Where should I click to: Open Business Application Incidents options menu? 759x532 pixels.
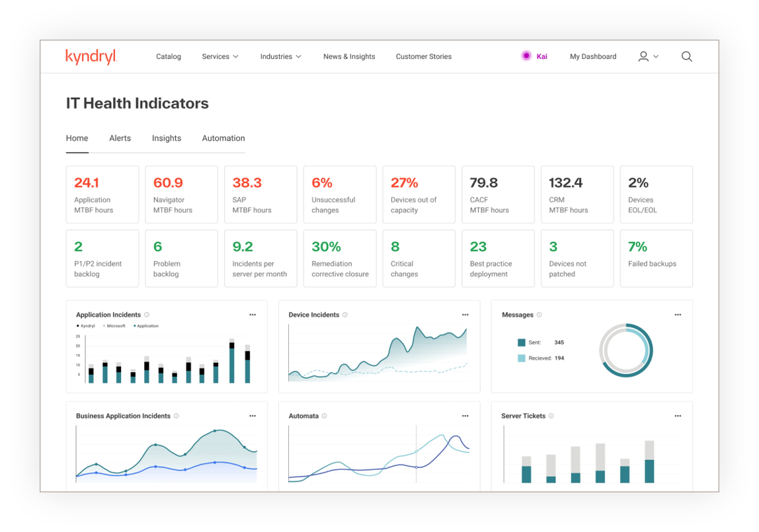click(253, 416)
